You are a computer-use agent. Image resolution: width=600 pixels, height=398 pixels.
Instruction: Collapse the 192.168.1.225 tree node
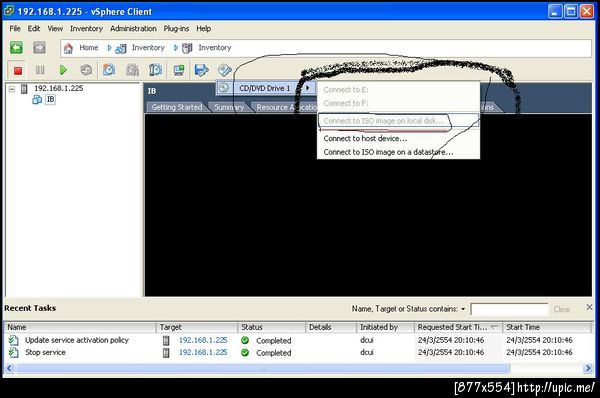click(12, 89)
